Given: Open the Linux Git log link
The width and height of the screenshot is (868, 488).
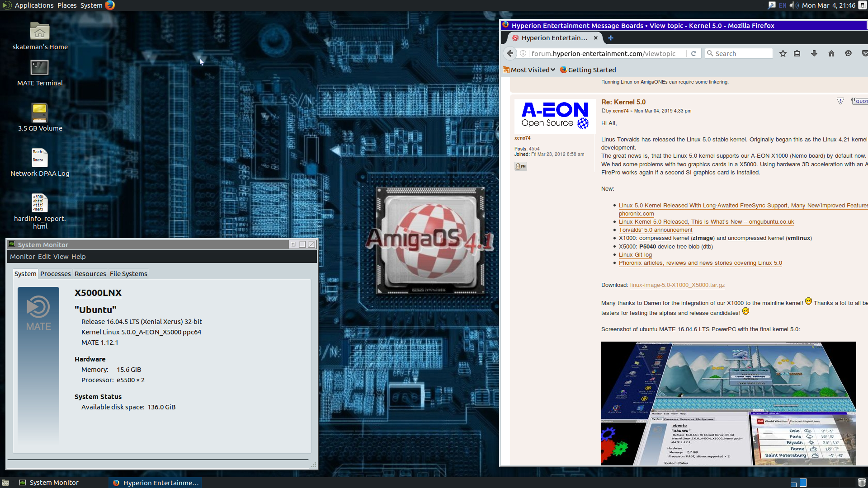Looking at the screenshot, I should (635, 255).
